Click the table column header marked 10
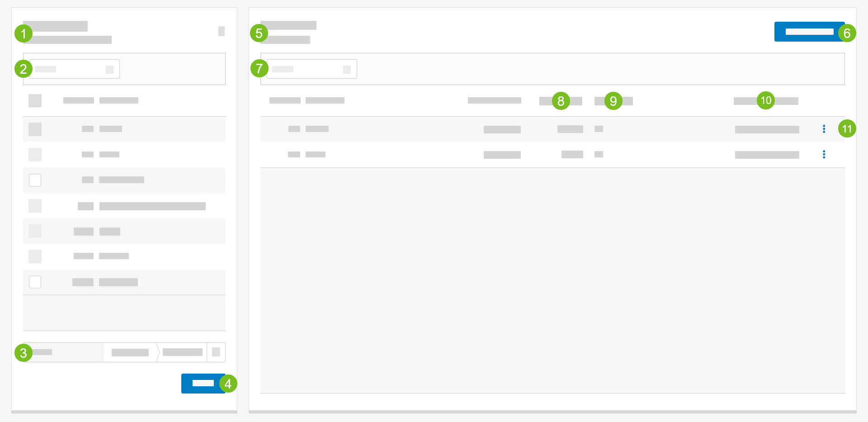The width and height of the screenshot is (868, 422). click(766, 101)
